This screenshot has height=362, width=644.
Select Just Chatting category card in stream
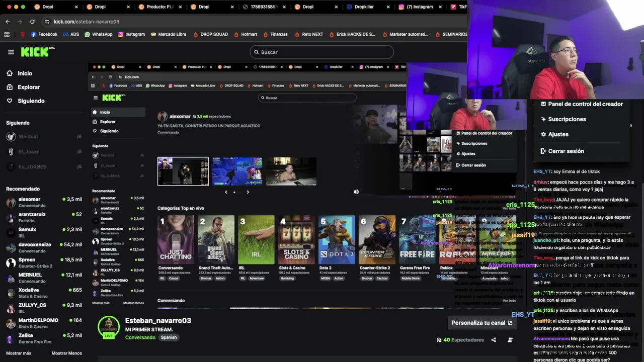click(x=176, y=240)
